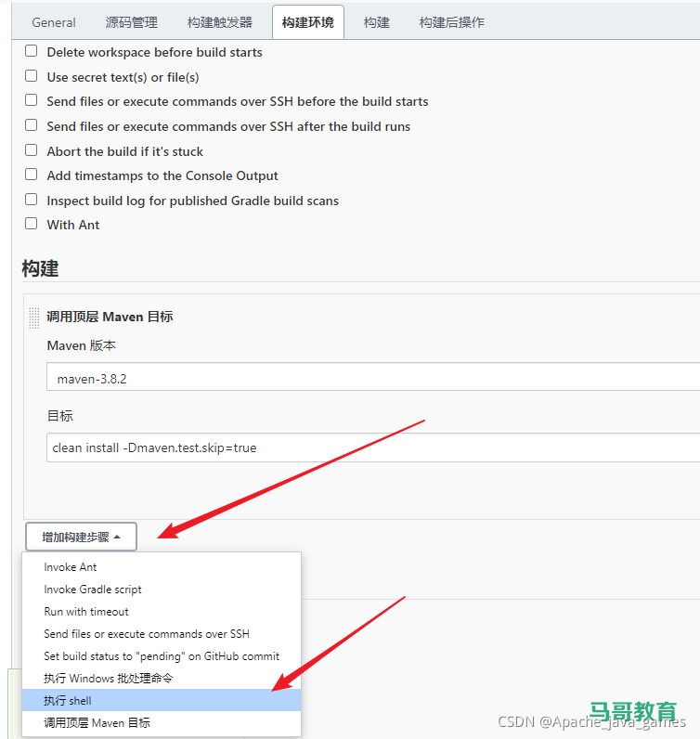
Task: Choose Invoke Gradle script menu item
Action: (162, 590)
